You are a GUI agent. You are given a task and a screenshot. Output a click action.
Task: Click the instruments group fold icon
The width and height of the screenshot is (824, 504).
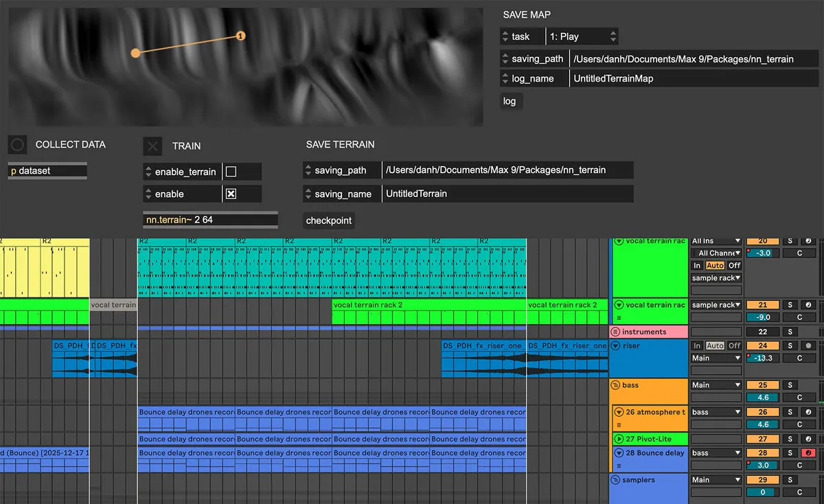(616, 332)
